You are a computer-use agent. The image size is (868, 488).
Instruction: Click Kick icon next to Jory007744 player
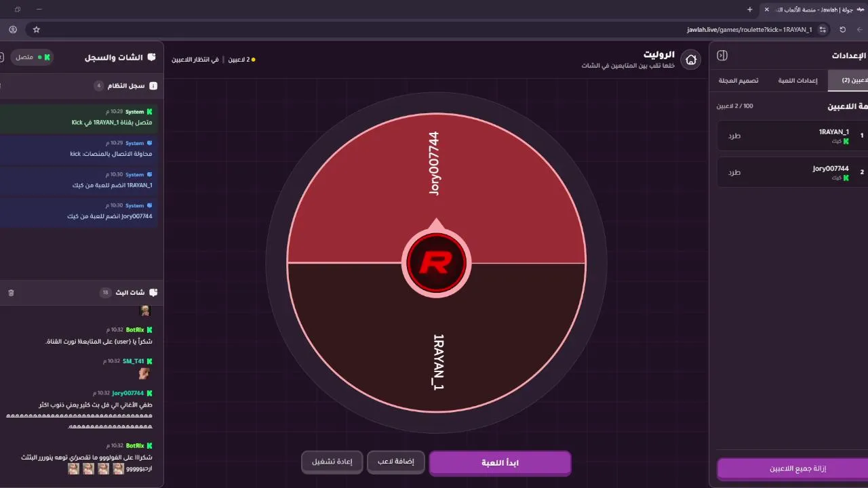pos(846,178)
